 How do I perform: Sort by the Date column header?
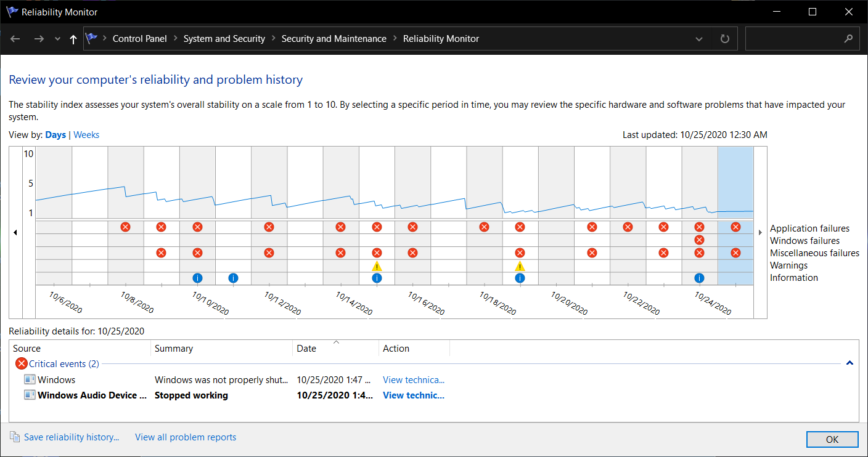point(336,348)
